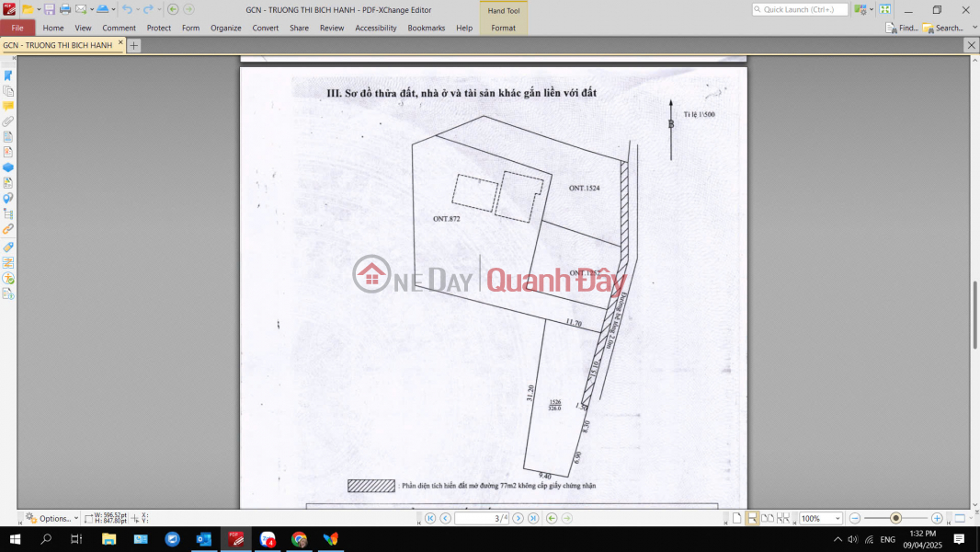Click the Undo icon
Viewport: 980px width, 552px height.
127,9
